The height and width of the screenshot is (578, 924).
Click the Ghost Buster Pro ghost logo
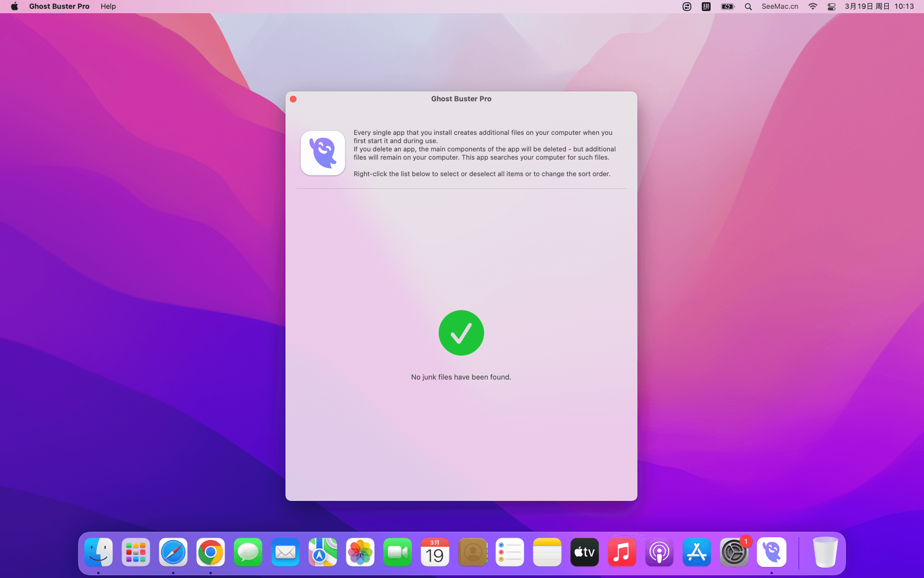click(x=323, y=153)
